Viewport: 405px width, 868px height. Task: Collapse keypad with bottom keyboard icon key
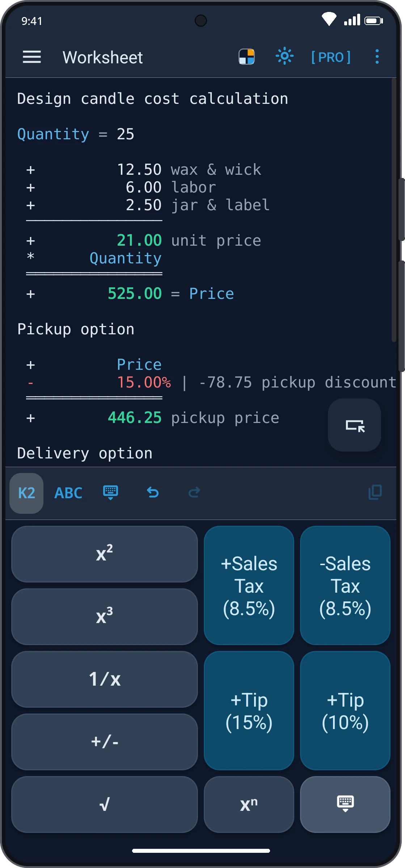(345, 804)
